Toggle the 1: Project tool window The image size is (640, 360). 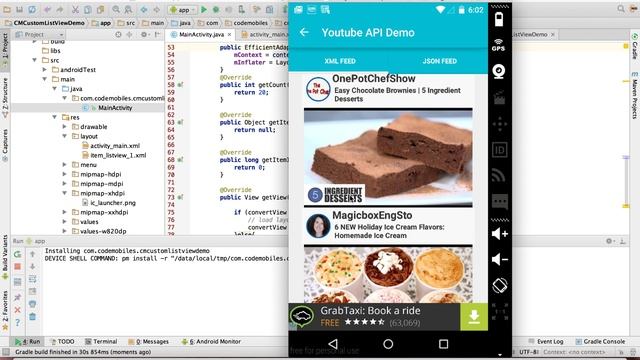click(x=5, y=51)
